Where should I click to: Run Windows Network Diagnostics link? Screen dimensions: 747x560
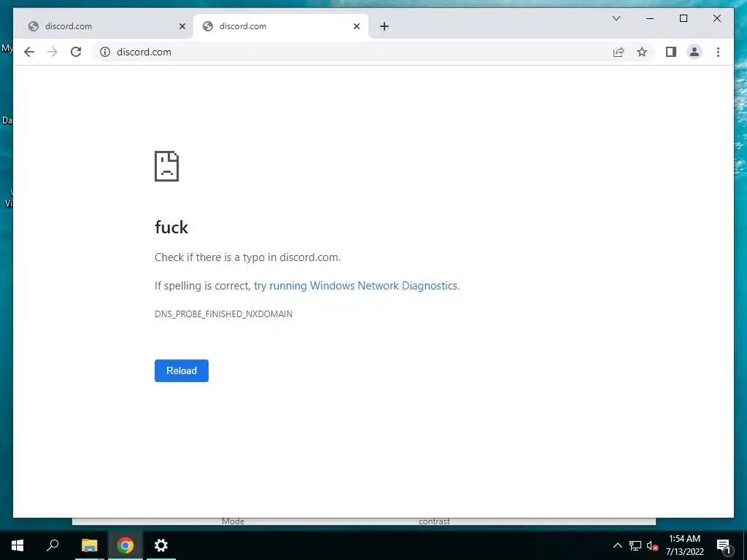coord(357,286)
